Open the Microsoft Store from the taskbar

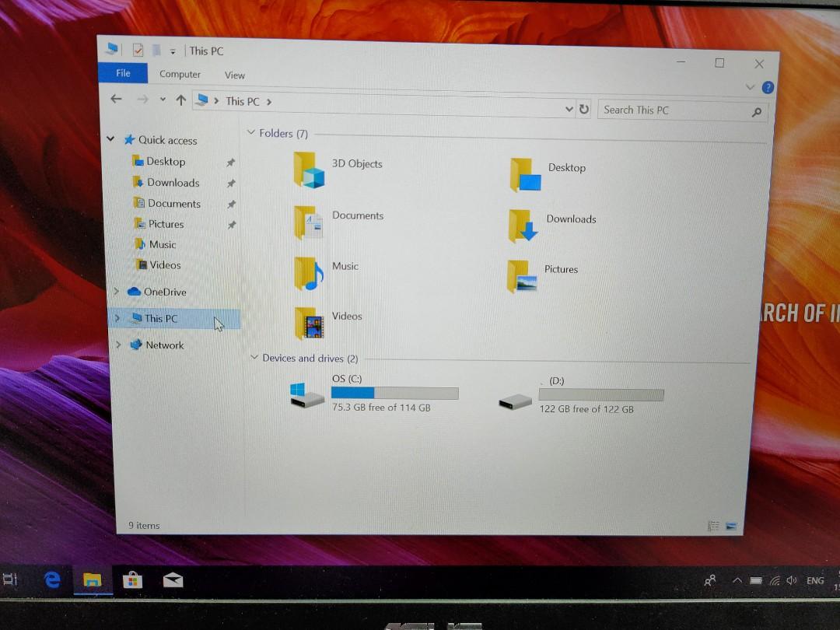[x=132, y=579]
